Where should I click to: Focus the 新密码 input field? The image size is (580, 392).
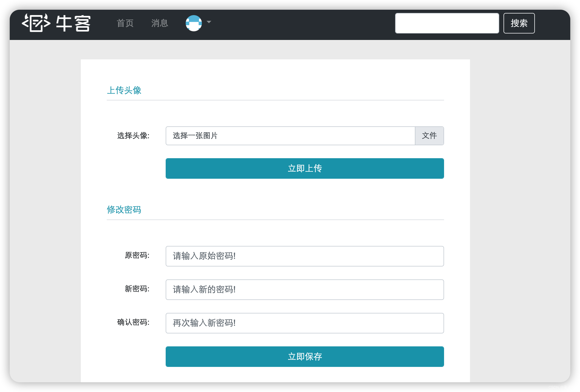305,289
